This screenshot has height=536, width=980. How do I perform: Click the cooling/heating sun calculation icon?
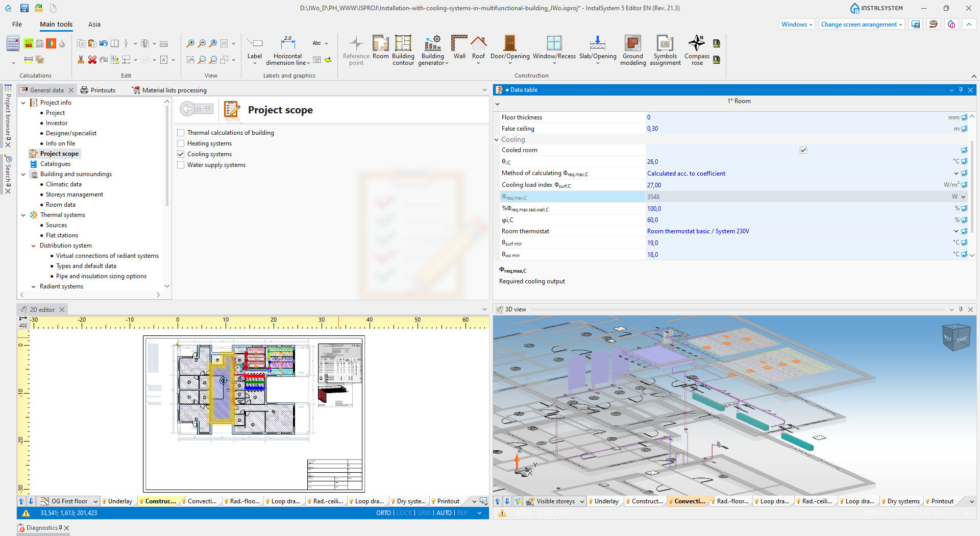click(51, 43)
